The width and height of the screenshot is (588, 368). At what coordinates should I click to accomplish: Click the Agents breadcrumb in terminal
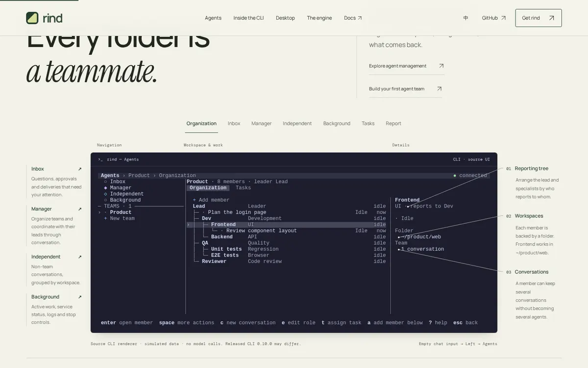110,176
